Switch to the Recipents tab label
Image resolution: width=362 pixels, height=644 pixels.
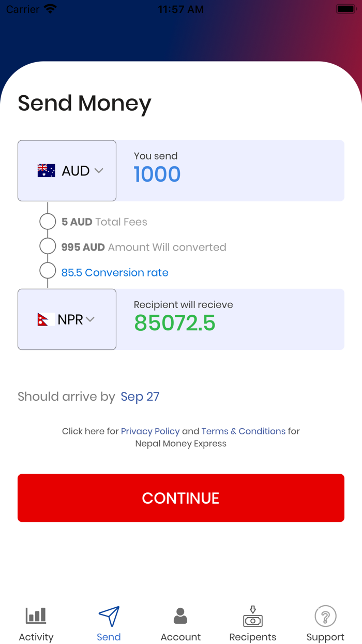click(253, 637)
